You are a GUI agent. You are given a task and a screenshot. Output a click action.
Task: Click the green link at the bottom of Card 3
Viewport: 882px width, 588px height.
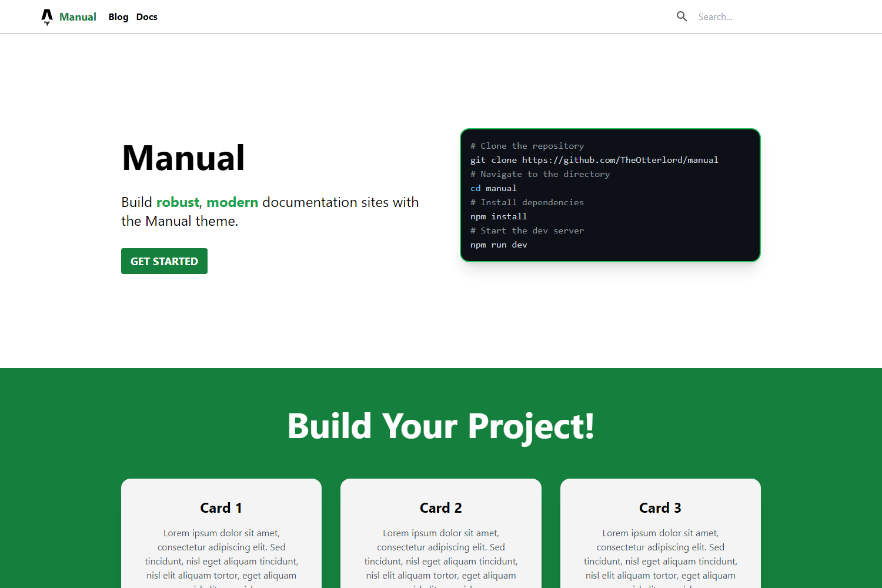pos(660,586)
